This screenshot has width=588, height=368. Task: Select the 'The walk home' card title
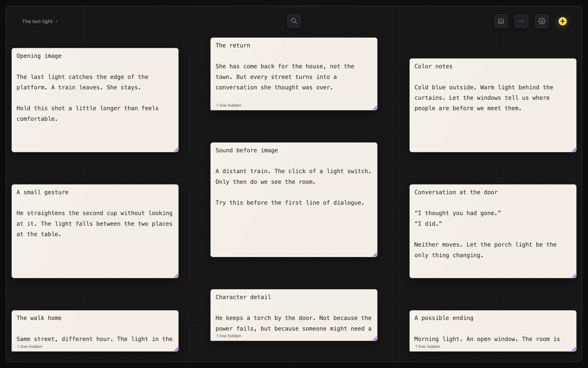pyautogui.click(x=39, y=318)
